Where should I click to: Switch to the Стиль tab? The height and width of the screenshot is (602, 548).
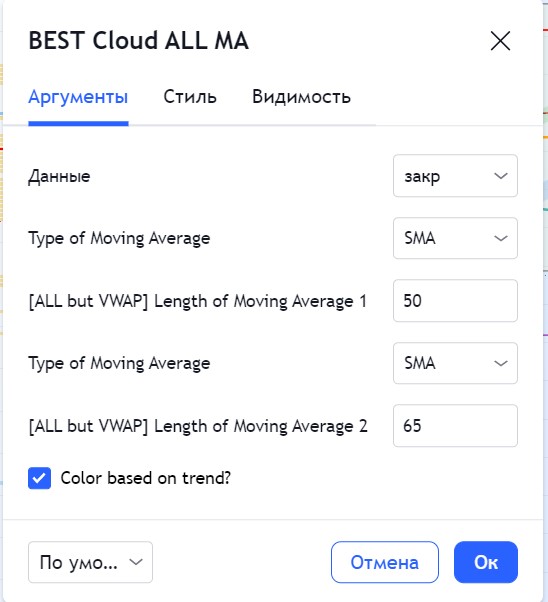[x=190, y=97]
